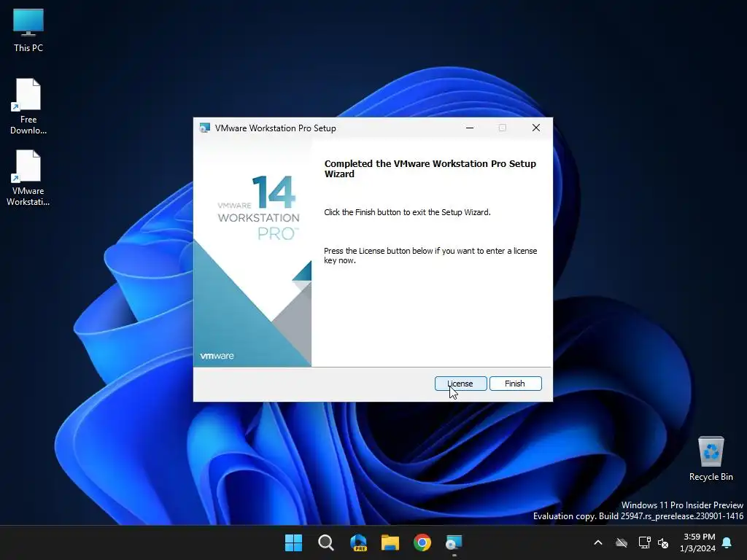Open the Windows Start menu
Viewport: 747px width, 560px height.
coord(293,542)
